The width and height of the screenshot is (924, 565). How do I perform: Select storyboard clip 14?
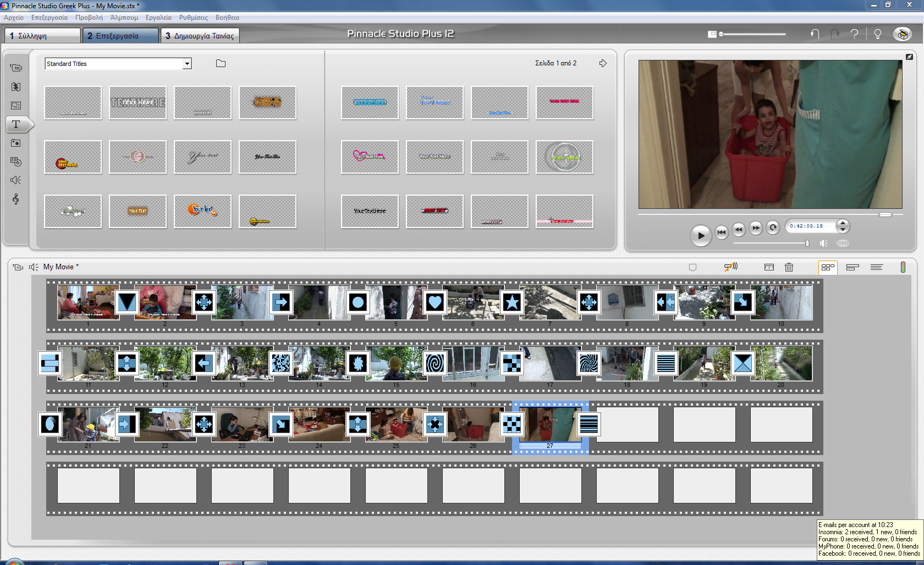pyautogui.click(x=319, y=363)
